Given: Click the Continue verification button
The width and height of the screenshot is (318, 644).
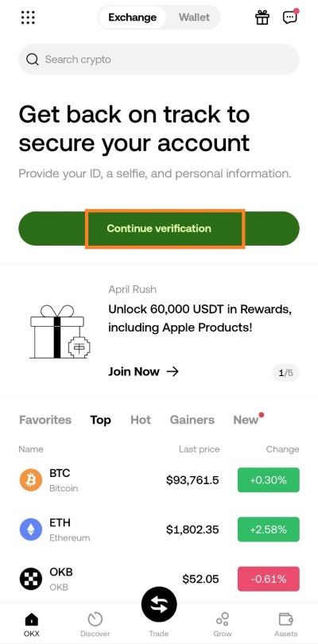Looking at the screenshot, I should pyautogui.click(x=159, y=228).
